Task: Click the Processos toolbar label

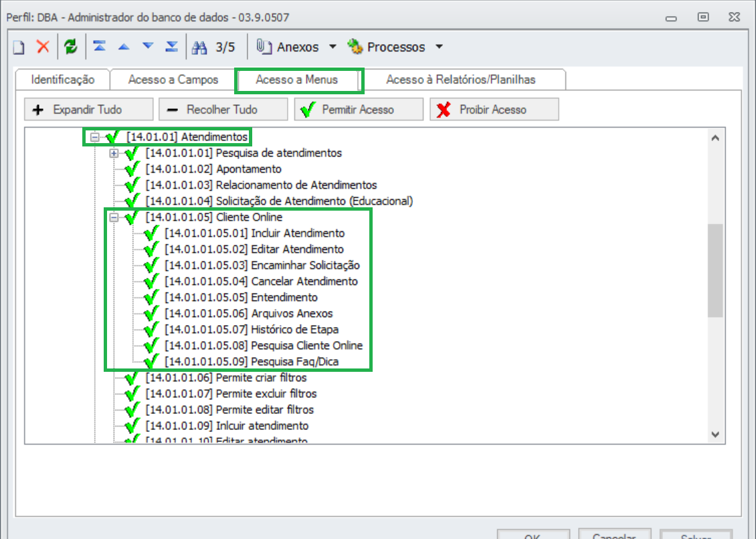Action: click(x=396, y=47)
